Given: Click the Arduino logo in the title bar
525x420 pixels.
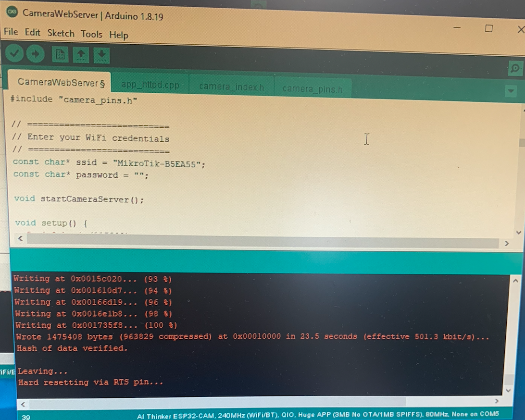Looking at the screenshot, I should 12,12.
